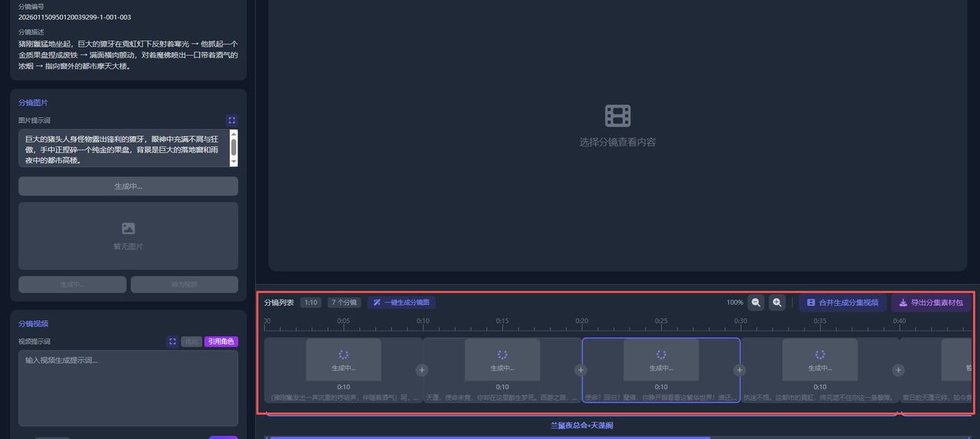Click the 转为视频 button
This screenshot has height=439, width=980.
(184, 284)
